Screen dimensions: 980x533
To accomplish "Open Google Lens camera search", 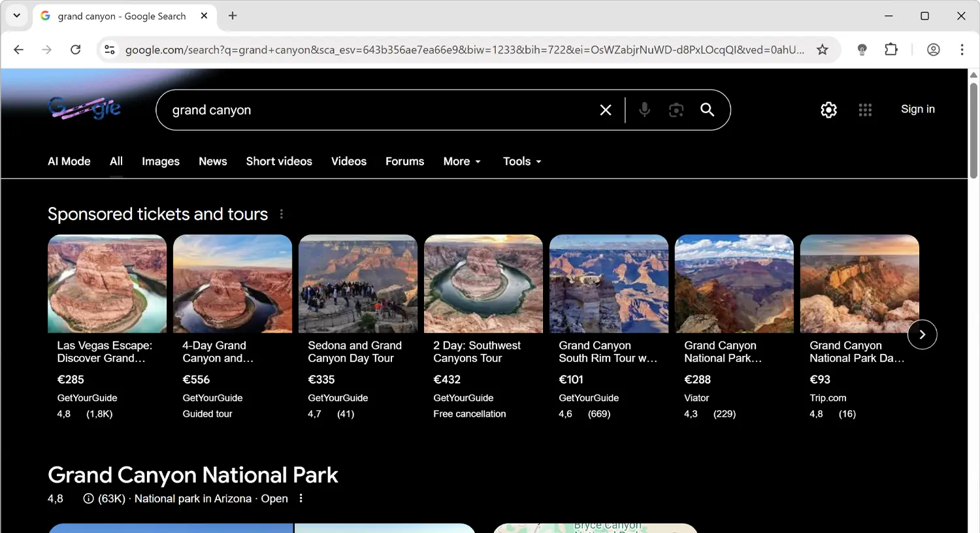I will point(676,110).
